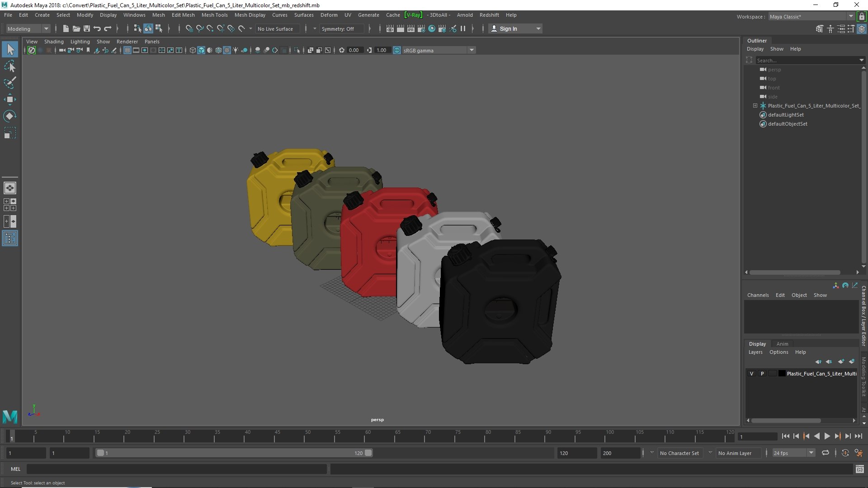This screenshot has width=868, height=488.
Task: Open the Symmetry Off dropdown
Action: (x=342, y=28)
